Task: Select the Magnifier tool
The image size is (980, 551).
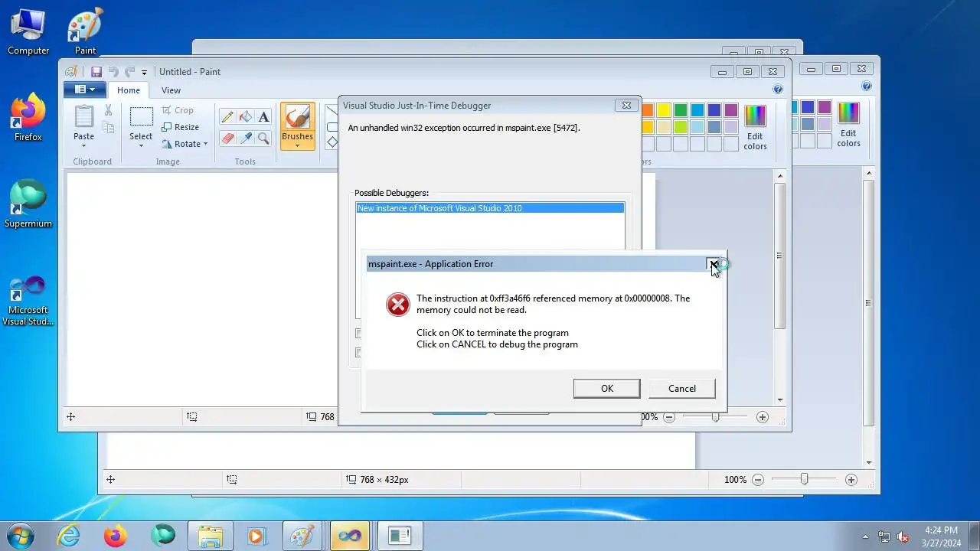Action: coord(263,139)
